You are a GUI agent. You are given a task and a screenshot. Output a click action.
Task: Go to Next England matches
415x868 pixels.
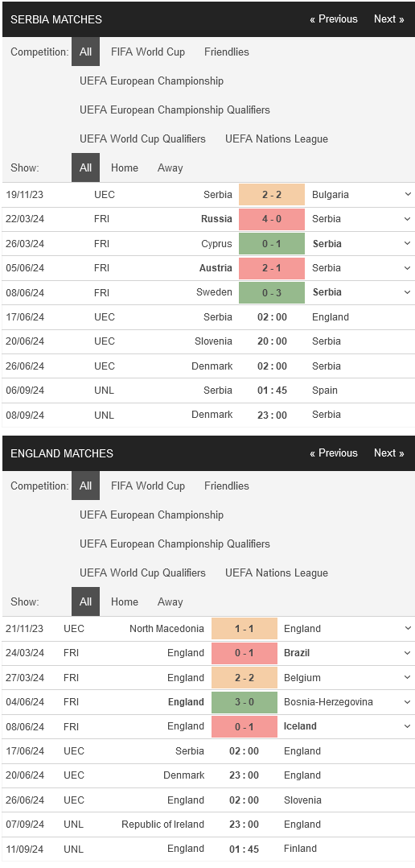(389, 453)
